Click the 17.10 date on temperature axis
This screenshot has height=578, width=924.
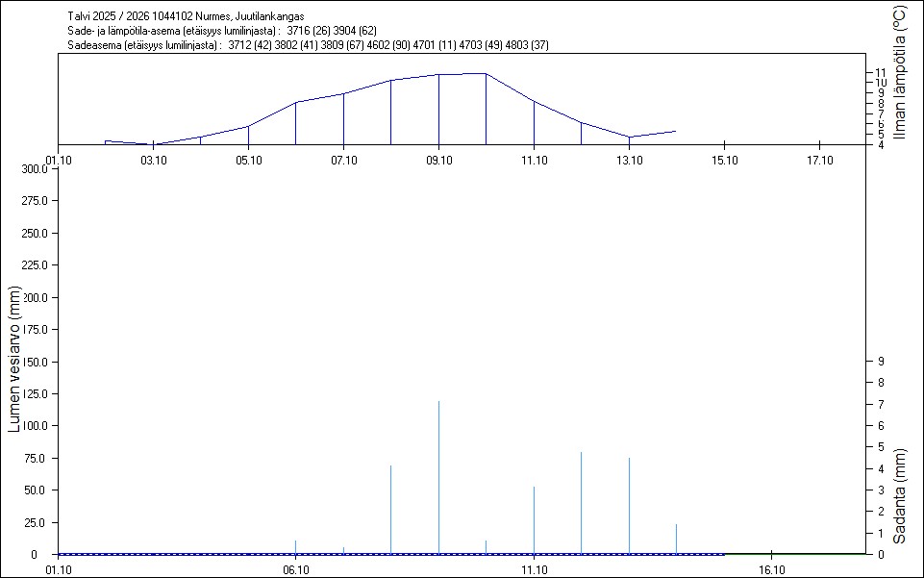click(818, 160)
